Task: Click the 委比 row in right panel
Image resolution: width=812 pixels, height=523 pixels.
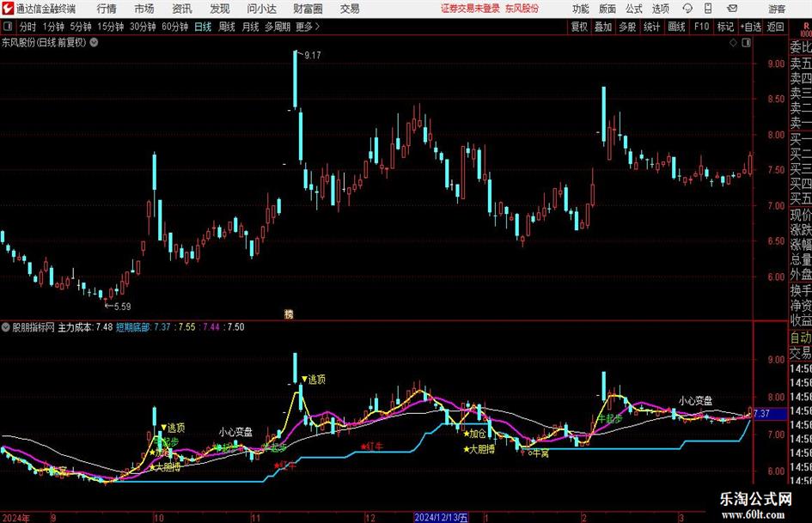Action: click(801, 47)
